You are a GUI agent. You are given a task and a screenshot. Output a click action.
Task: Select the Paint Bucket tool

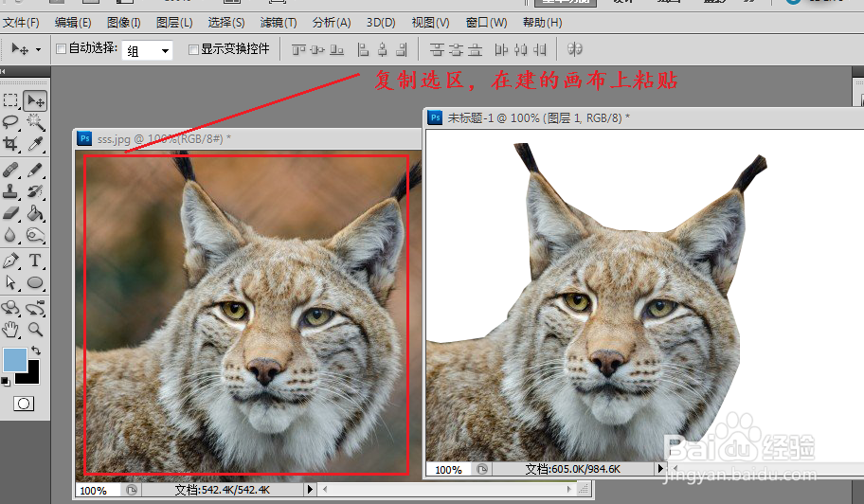click(x=35, y=213)
